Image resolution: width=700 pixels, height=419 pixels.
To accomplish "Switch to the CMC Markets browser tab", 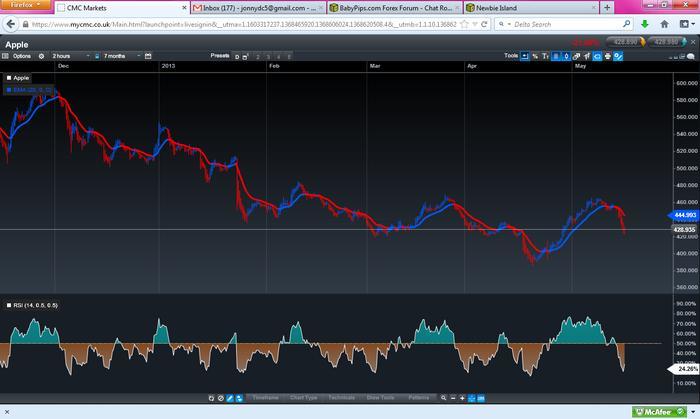I will click(x=122, y=8).
